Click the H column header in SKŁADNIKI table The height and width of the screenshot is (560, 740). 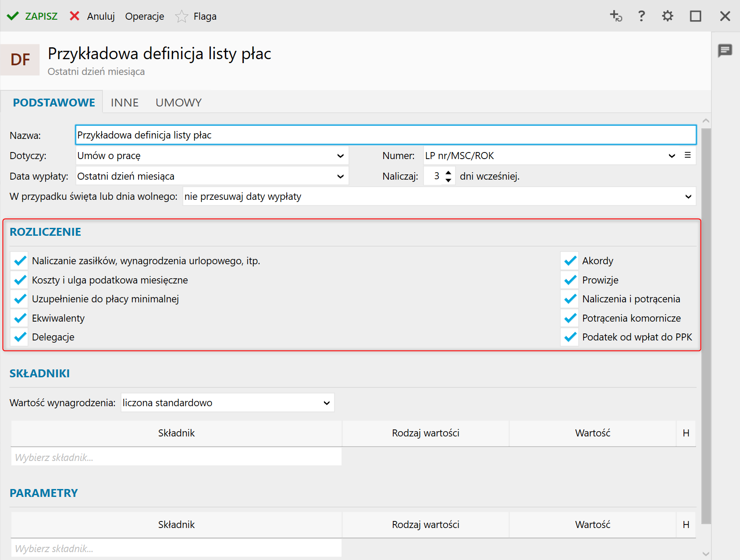click(x=686, y=433)
